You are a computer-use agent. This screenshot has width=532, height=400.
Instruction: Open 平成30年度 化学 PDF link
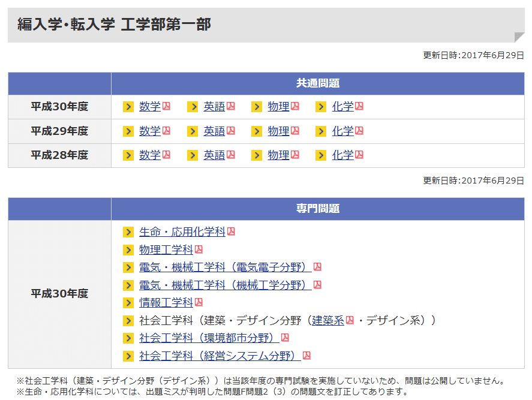point(342,107)
